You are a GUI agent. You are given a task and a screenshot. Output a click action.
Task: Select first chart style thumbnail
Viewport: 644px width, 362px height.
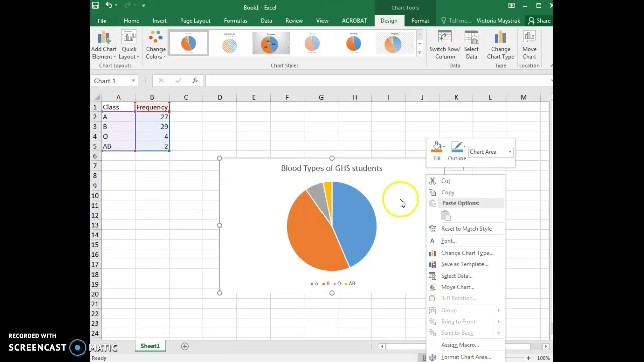[188, 43]
